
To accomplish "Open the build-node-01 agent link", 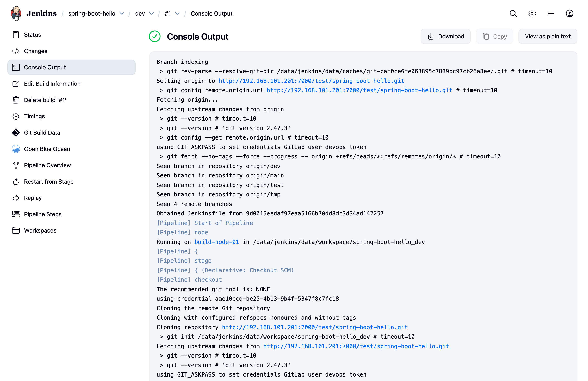I will (x=217, y=242).
